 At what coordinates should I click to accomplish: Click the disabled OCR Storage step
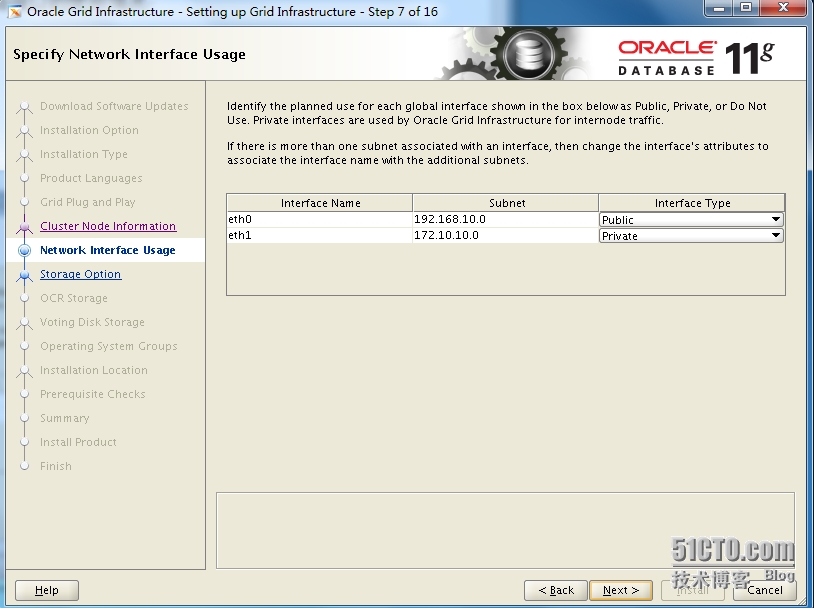[74, 299]
